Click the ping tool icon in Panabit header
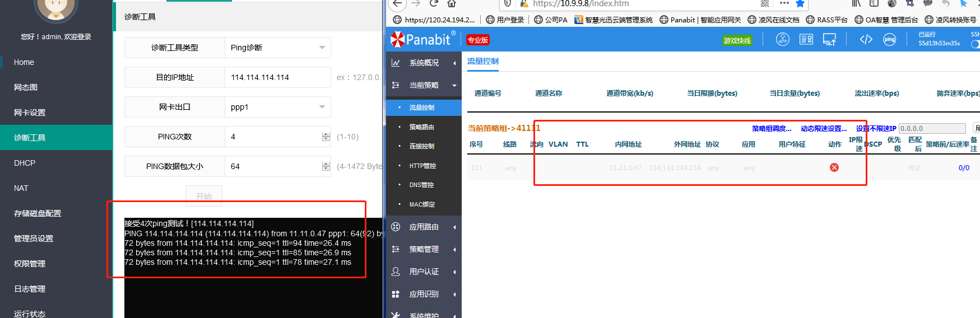Image resolution: width=980 pixels, height=318 pixels. point(889,39)
